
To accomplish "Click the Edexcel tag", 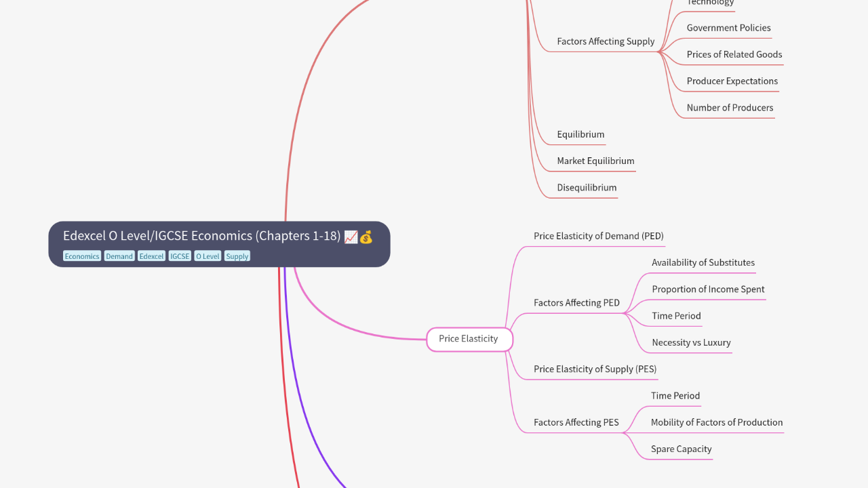I will tap(152, 256).
